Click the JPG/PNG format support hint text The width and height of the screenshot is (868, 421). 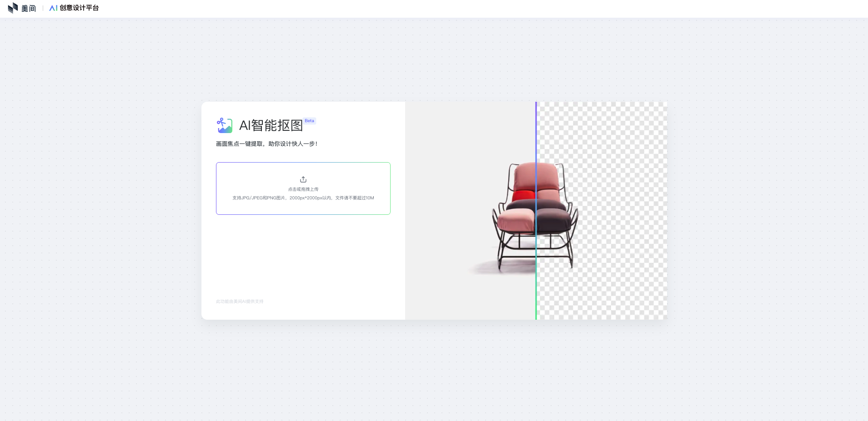coord(303,198)
